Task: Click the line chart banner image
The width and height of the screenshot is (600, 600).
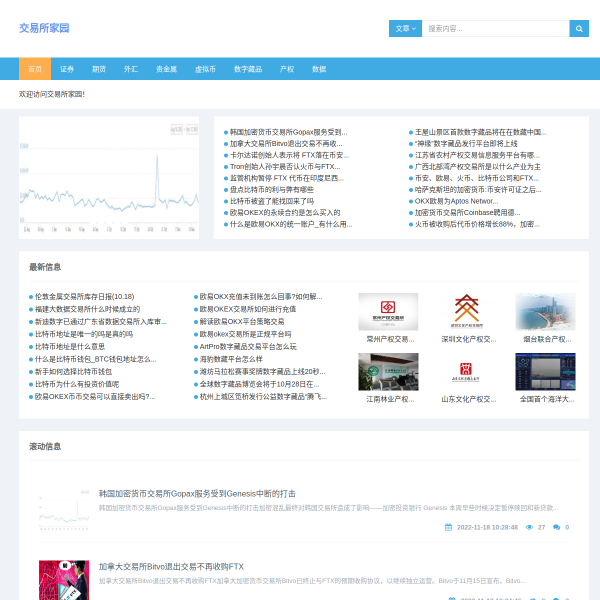Action: (109, 178)
